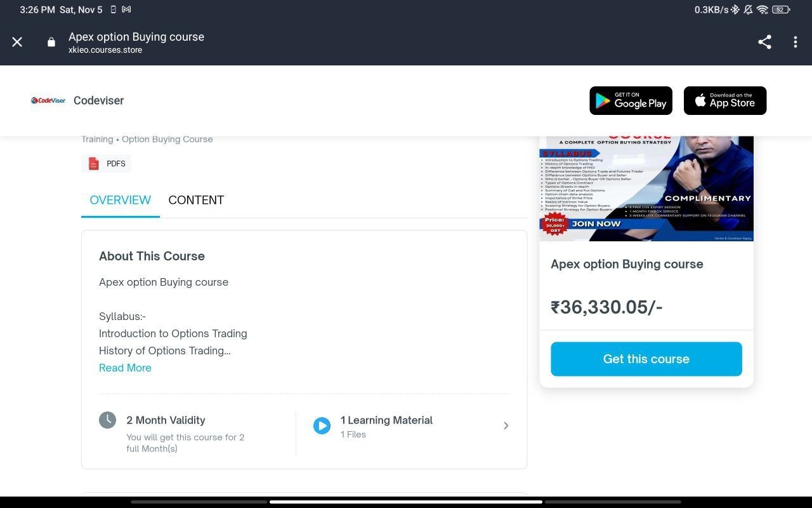Tap the PDFS file tag icon

click(x=94, y=164)
